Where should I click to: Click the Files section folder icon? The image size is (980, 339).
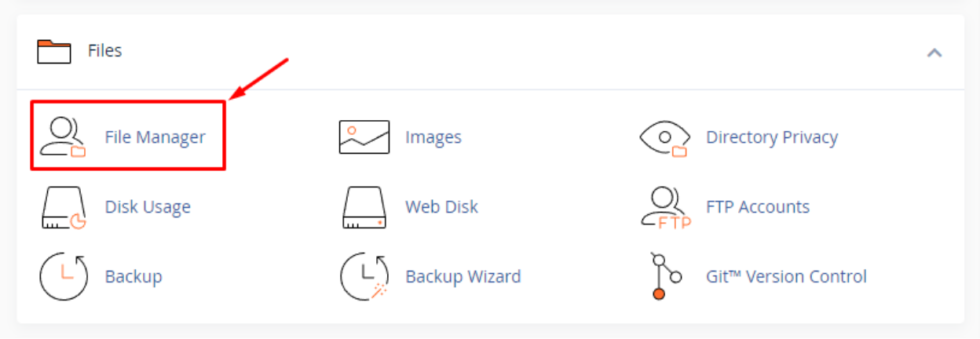point(54,51)
